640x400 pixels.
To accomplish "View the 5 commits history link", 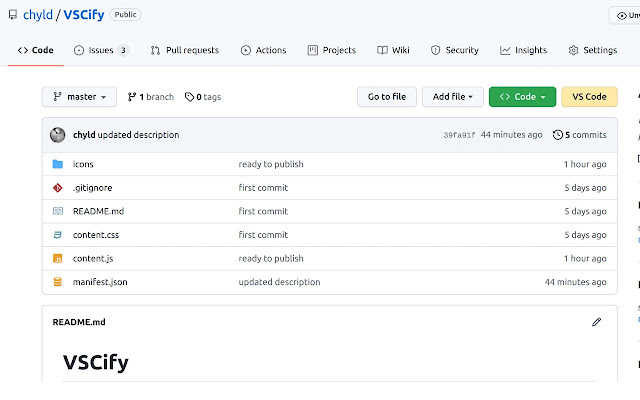I will pyautogui.click(x=580, y=135).
